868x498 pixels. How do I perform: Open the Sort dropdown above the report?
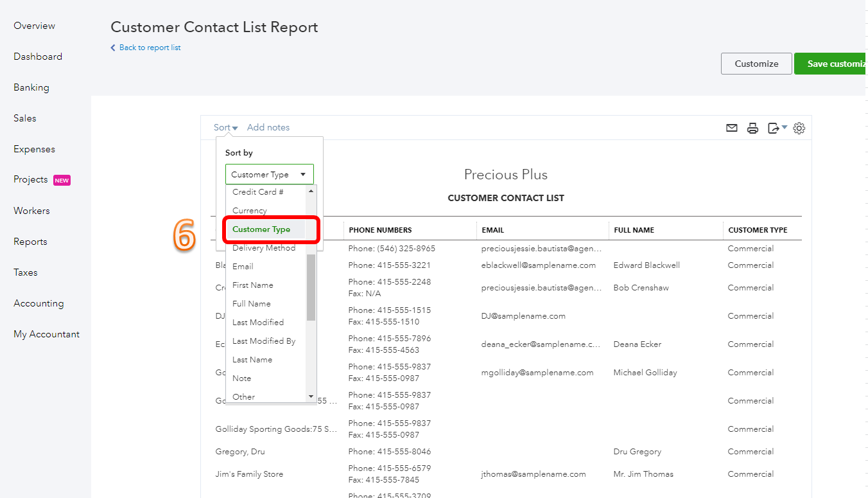coord(224,127)
